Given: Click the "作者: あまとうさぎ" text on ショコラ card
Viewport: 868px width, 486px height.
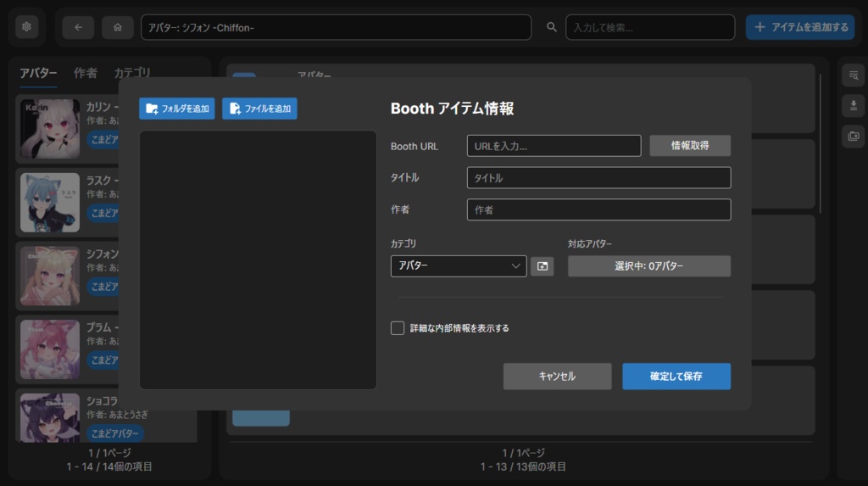Looking at the screenshot, I should coord(117,415).
